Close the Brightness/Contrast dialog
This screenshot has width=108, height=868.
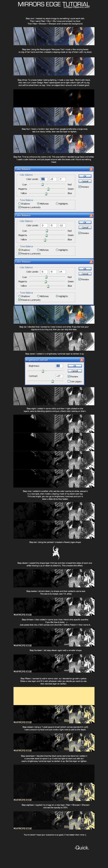tap(81, 360)
